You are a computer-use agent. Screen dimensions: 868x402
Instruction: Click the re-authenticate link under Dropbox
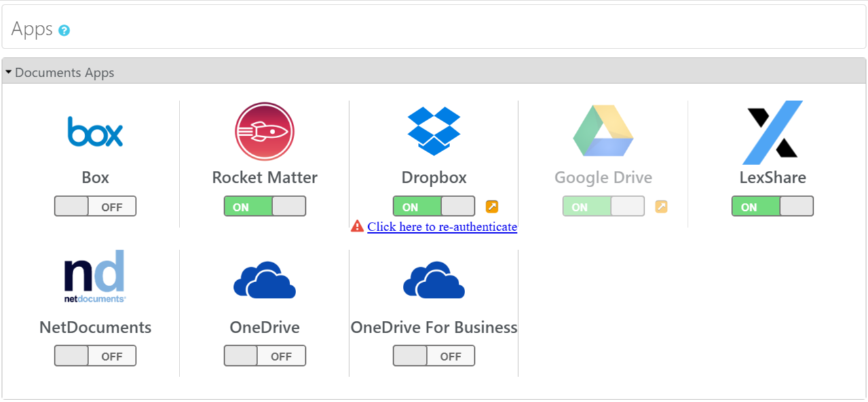pos(442,227)
